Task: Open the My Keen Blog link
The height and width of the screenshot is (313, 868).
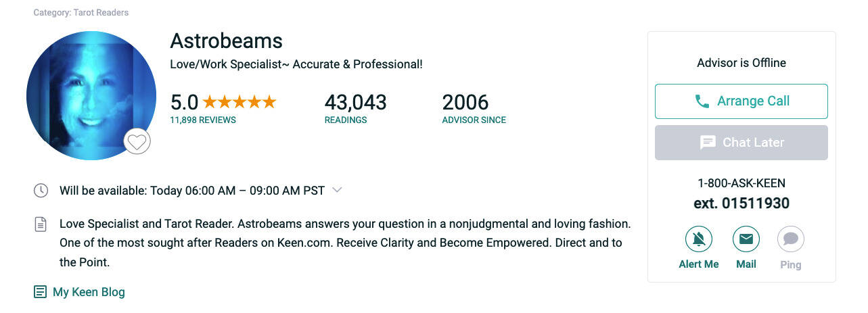Action: (89, 292)
